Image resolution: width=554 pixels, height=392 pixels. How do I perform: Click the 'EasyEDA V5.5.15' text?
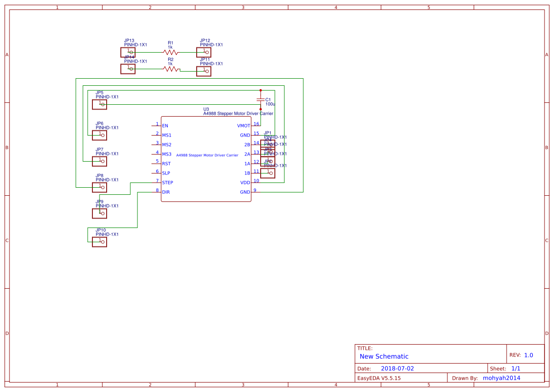click(379, 378)
